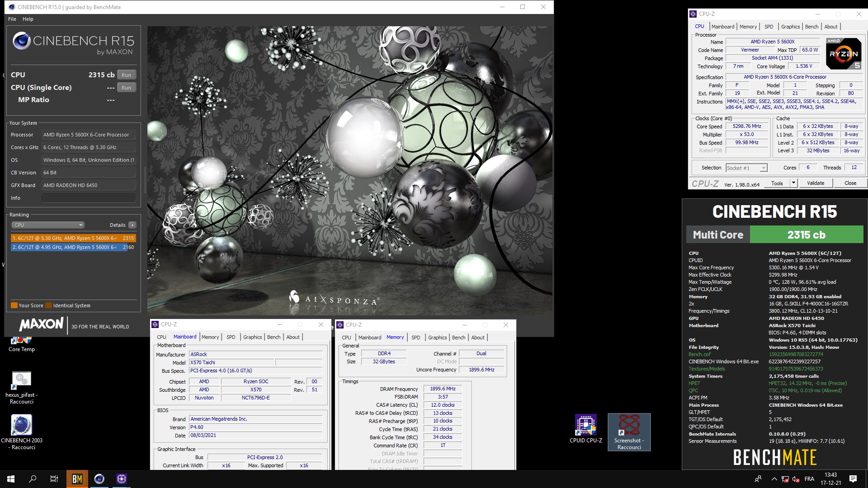Open CINEBENCH 2003 Raccourci desktop icon
The image size is (868, 488).
tap(21, 432)
